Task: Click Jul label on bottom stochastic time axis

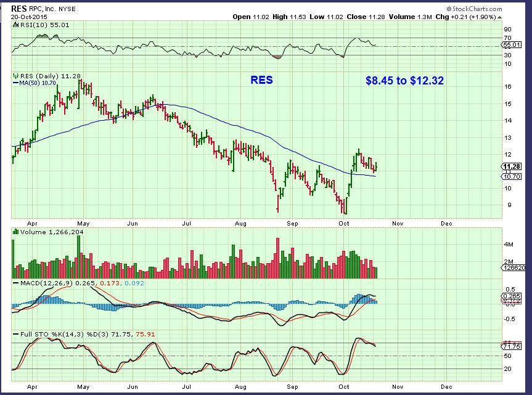Action: click(186, 386)
